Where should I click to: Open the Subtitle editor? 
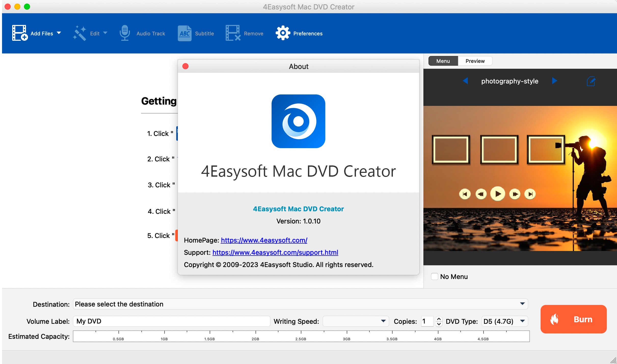point(195,33)
